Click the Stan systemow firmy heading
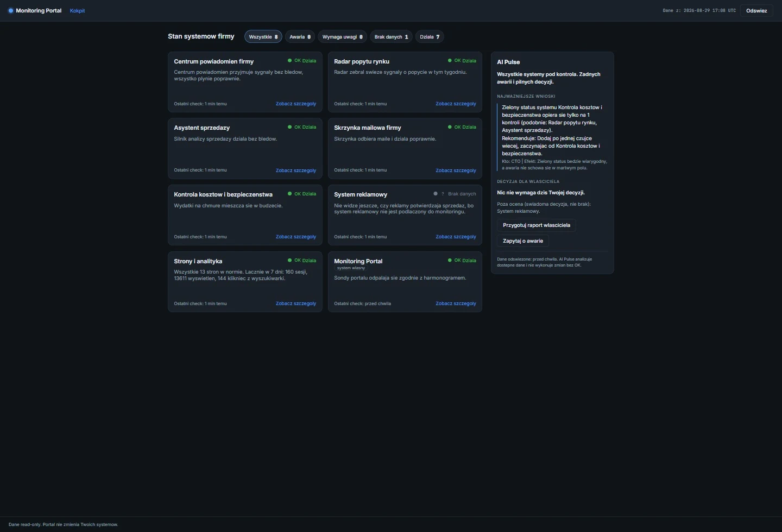 (x=201, y=36)
